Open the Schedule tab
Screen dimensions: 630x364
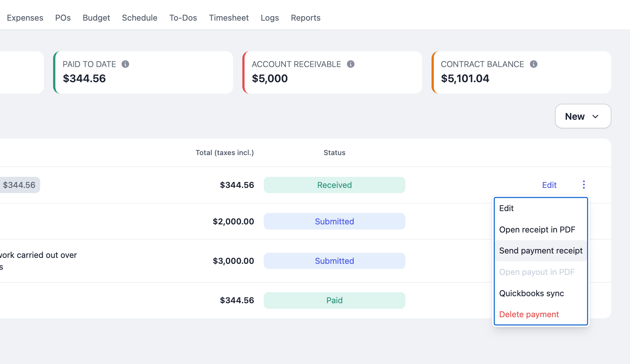pos(140,18)
